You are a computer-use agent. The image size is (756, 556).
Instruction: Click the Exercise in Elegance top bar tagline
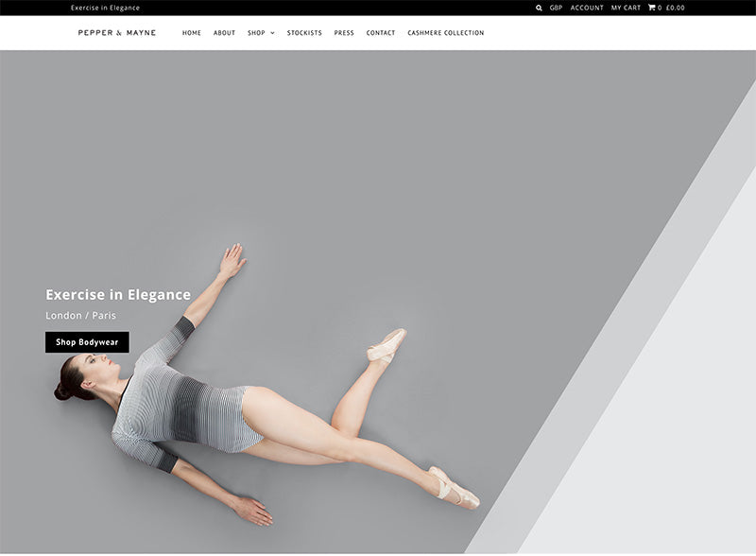coord(105,8)
